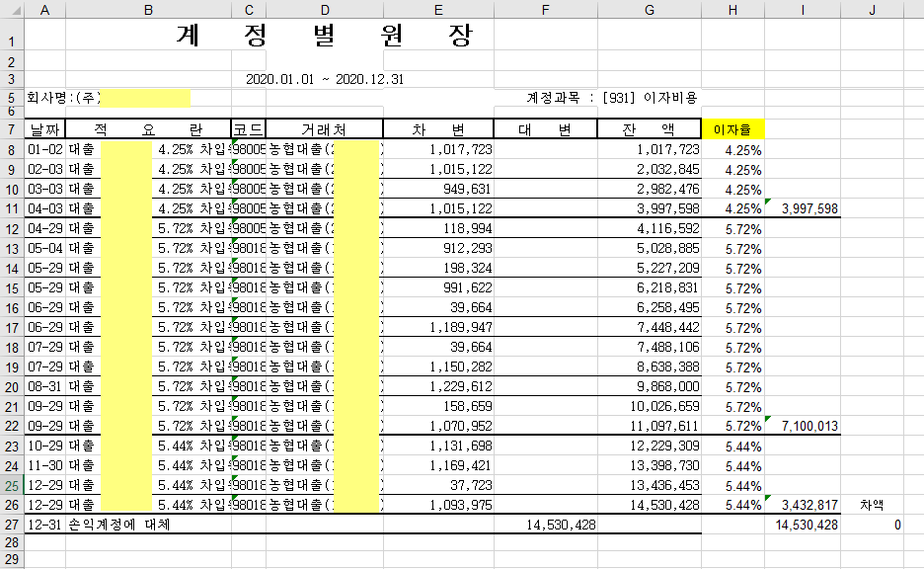Click the balance cell 2,032,845
Screen dimensions: 924x569
650,169
